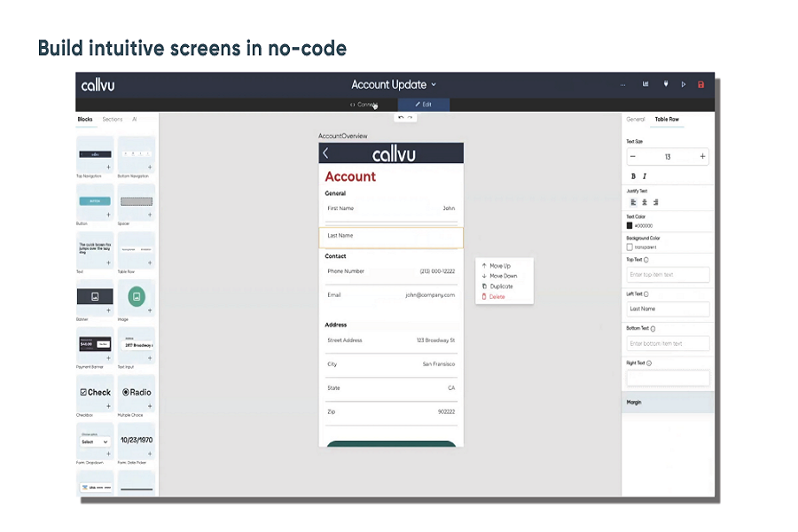Click the undo arrow above the canvas
The width and height of the screenshot is (798, 532).
click(401, 118)
